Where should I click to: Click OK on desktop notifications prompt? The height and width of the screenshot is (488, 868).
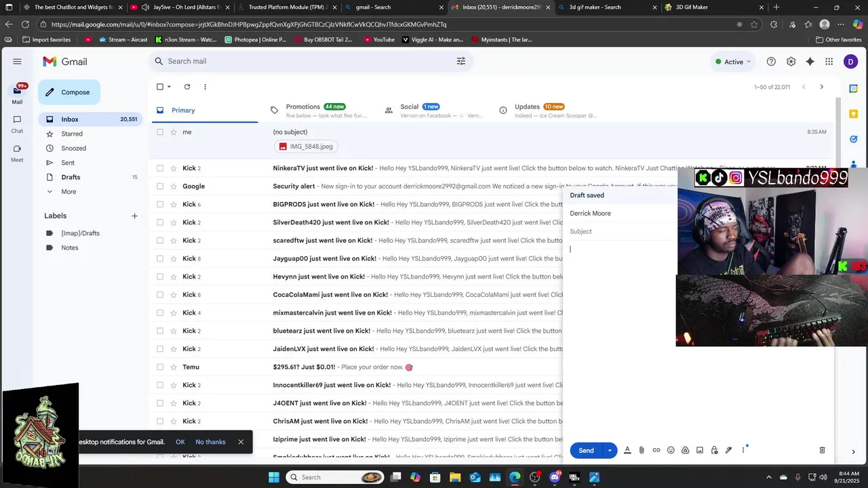180,442
